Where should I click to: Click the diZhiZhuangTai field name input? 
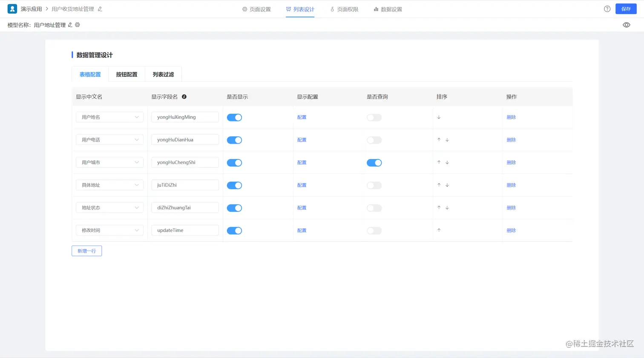click(x=185, y=208)
